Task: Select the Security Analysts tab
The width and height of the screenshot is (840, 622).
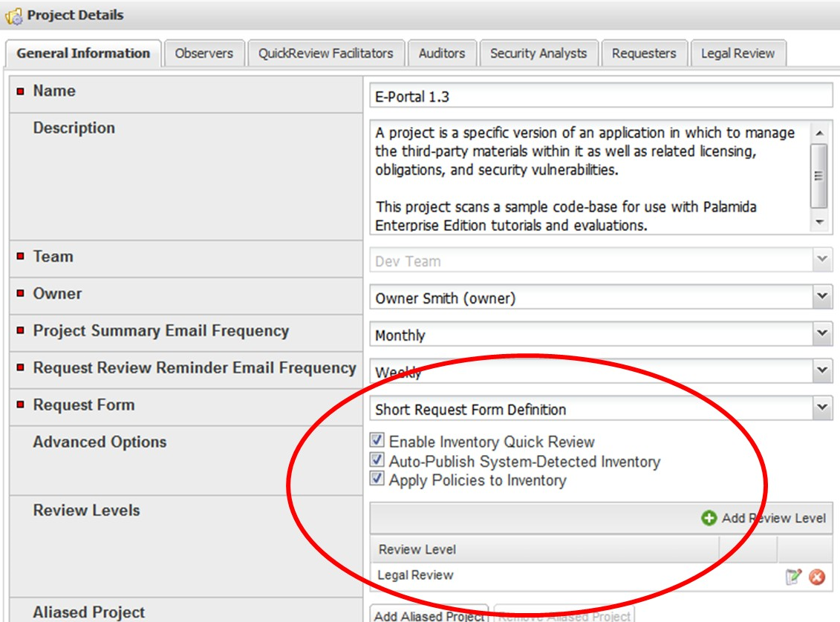Action: pyautogui.click(x=538, y=53)
